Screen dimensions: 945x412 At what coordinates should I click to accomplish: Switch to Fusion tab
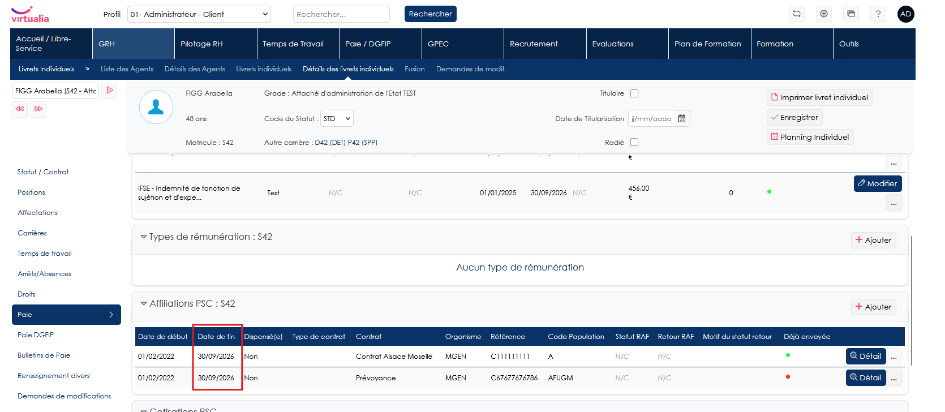[x=415, y=69]
